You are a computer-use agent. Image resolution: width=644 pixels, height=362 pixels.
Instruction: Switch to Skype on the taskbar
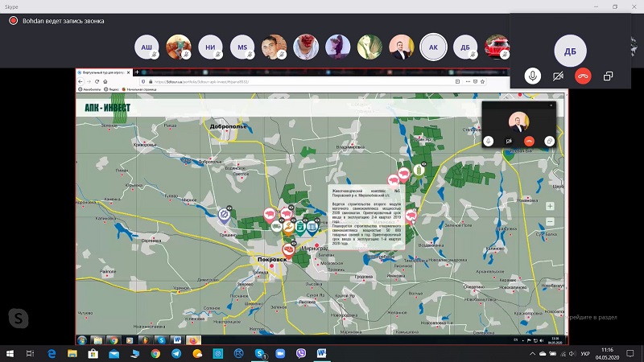point(259,353)
